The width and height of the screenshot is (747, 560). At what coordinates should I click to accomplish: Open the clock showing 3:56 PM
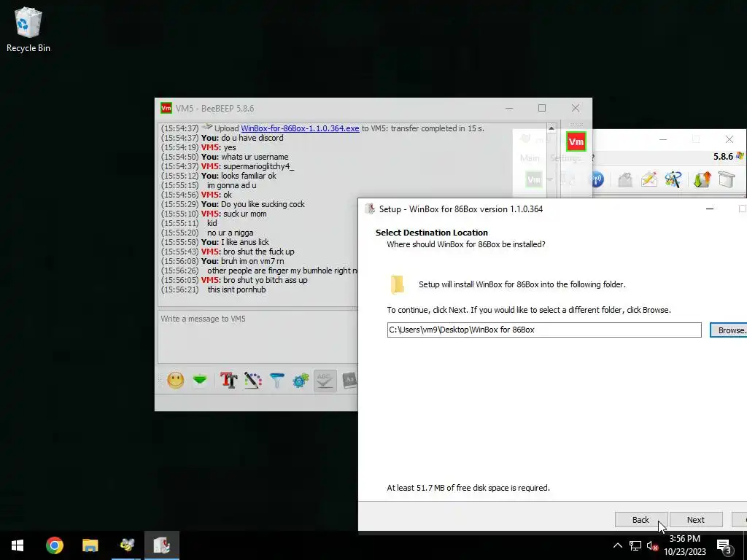tap(684, 545)
